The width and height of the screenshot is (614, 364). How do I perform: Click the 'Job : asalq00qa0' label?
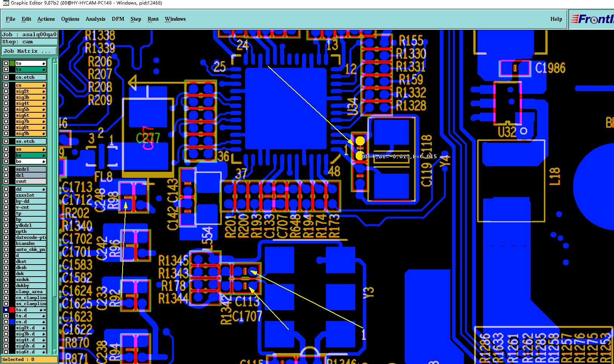(29, 34)
